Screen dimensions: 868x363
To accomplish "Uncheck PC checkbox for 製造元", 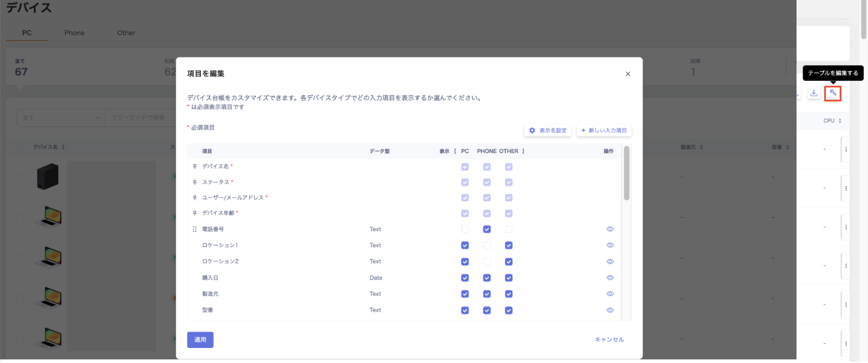I will coord(465,294).
